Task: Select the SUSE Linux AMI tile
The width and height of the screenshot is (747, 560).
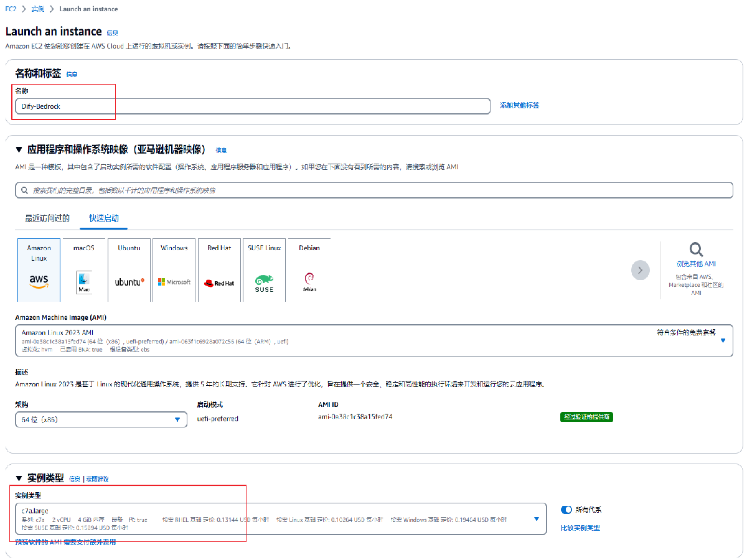Action: click(x=264, y=269)
